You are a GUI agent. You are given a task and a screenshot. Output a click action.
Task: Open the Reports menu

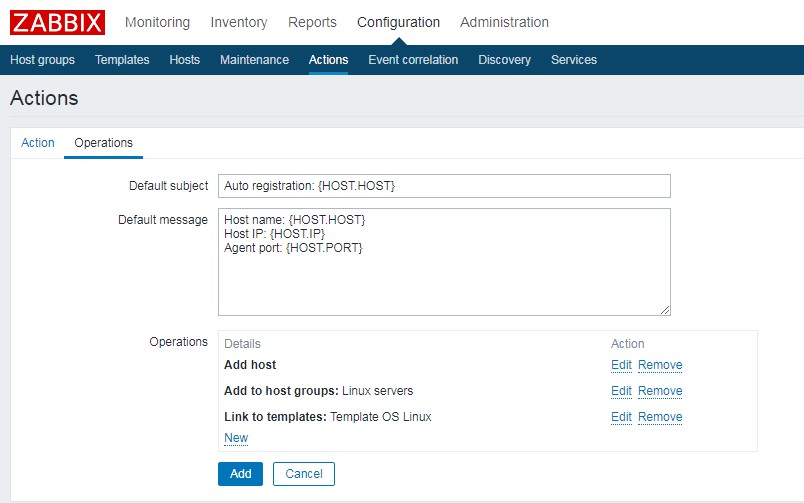point(312,22)
